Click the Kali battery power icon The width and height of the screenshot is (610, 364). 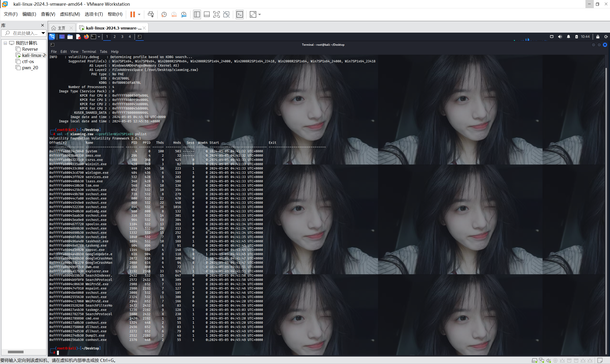click(x=577, y=37)
